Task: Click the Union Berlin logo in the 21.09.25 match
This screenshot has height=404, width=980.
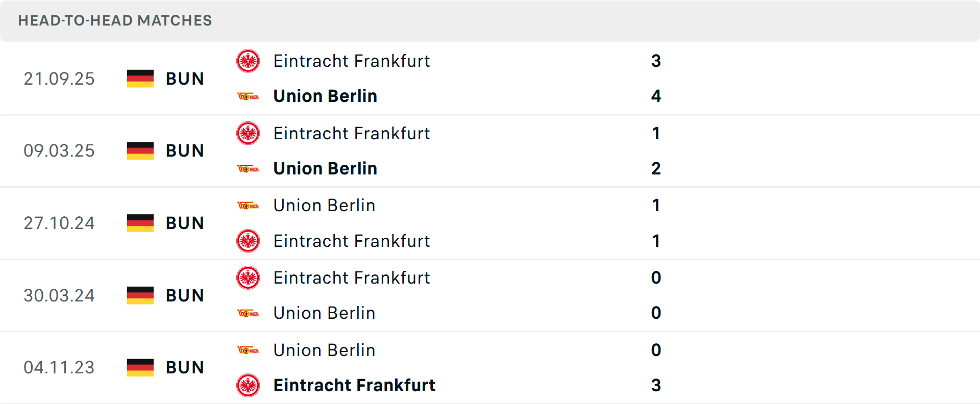Action: tap(248, 96)
